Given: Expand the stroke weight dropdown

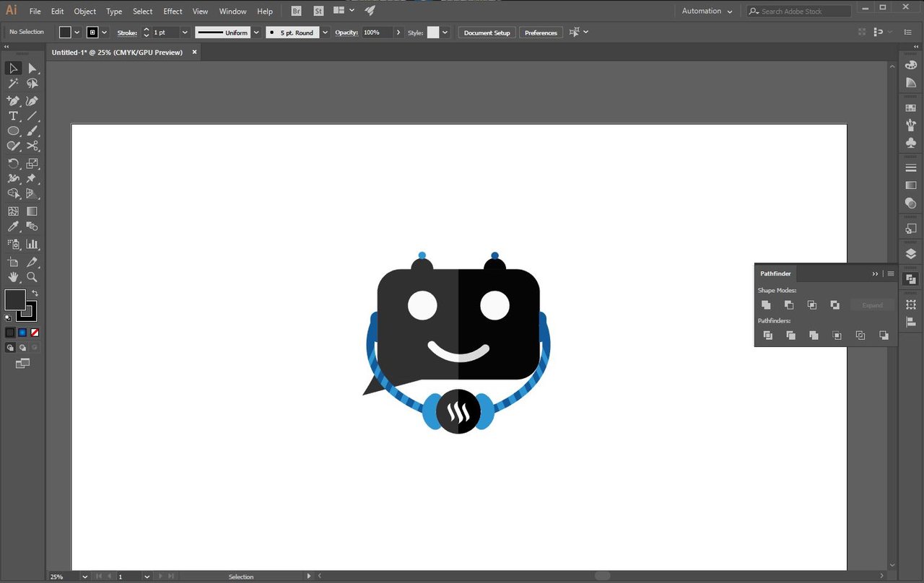Looking at the screenshot, I should [185, 32].
